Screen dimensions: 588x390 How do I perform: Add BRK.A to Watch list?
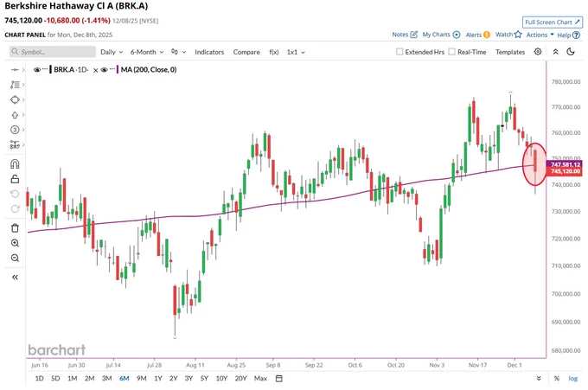(508, 35)
